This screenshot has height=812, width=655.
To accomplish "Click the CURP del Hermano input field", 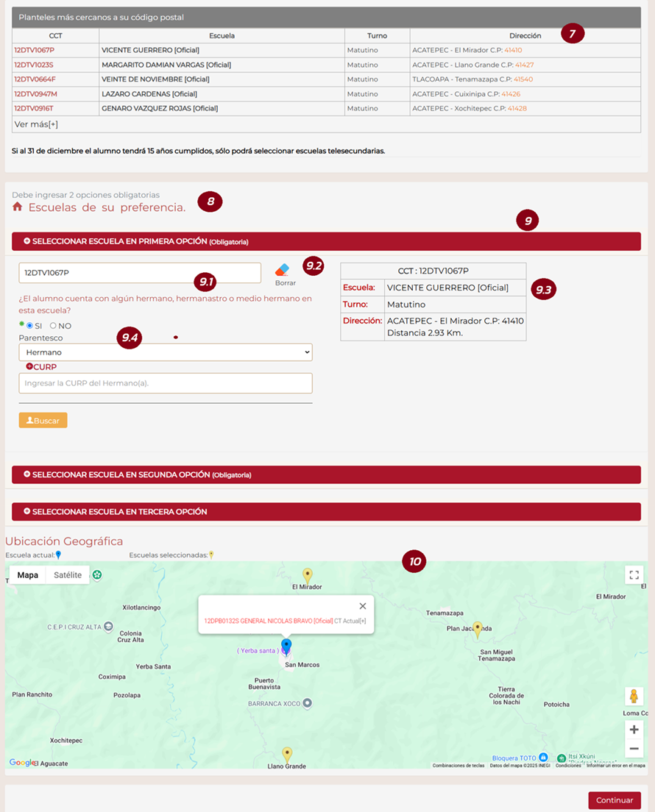I will (166, 383).
